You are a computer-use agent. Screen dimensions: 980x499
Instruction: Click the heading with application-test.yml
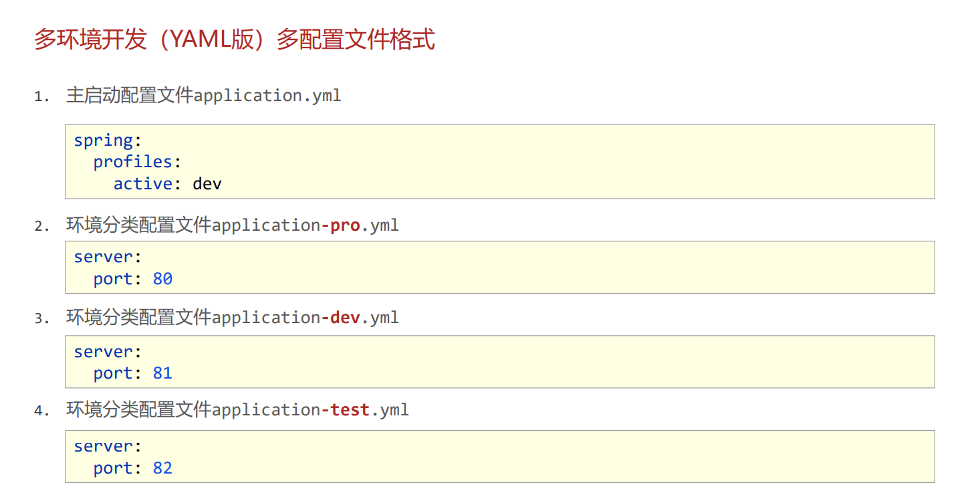(x=237, y=410)
